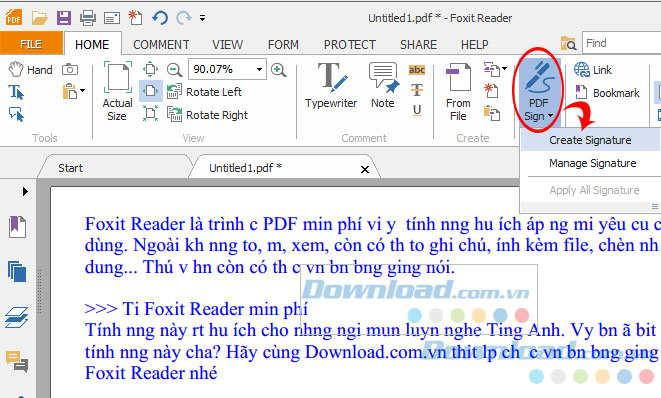The width and height of the screenshot is (661, 398).
Task: Open the VIEW ribbon tab
Action: point(228,44)
